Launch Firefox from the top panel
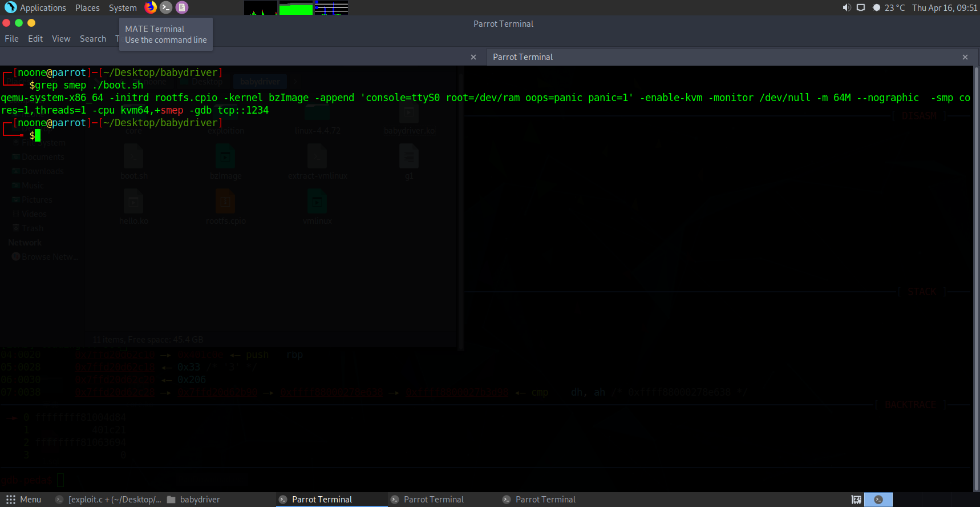The width and height of the screenshot is (980, 507). coord(151,7)
